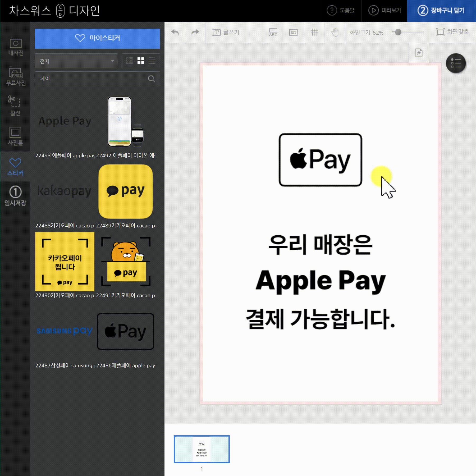Switch to small grid view
476x476 pixels.
tap(130, 61)
